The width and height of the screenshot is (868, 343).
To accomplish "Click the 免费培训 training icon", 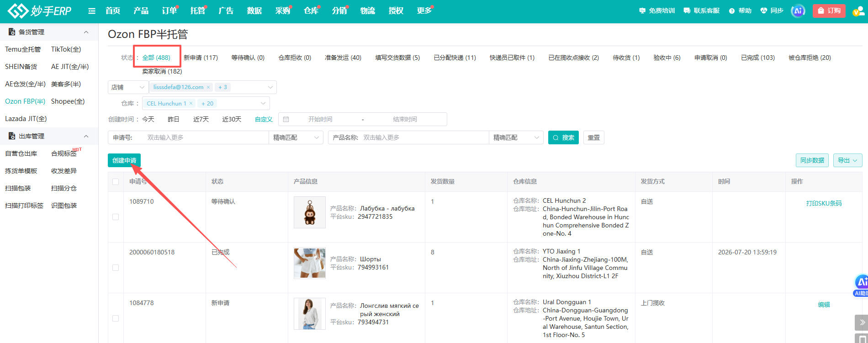I will coord(642,11).
